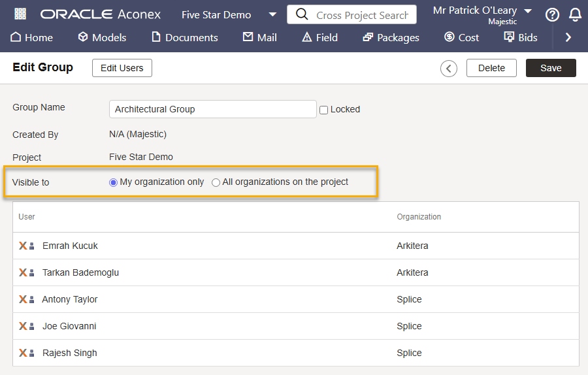The image size is (588, 375).
Task: Go to the Packages menu
Action: pyautogui.click(x=391, y=37)
